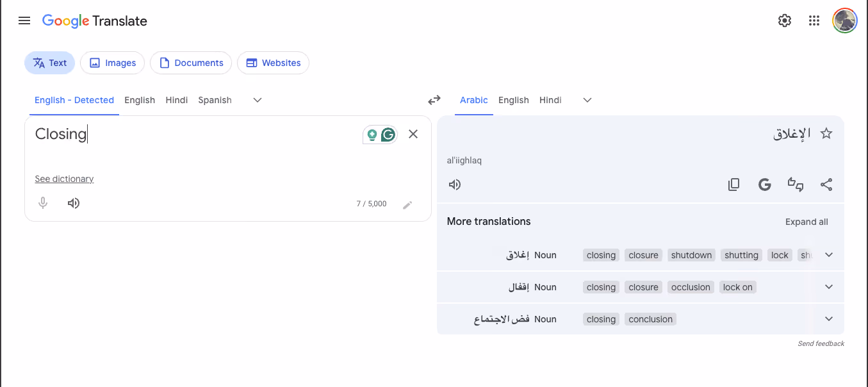Click the shutting chip
This screenshot has height=387, width=868.
click(741, 255)
